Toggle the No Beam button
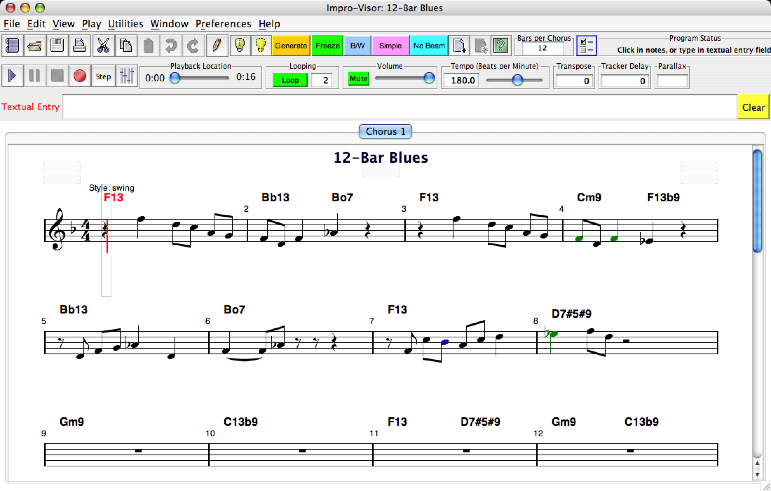The image size is (771, 491). tap(429, 45)
